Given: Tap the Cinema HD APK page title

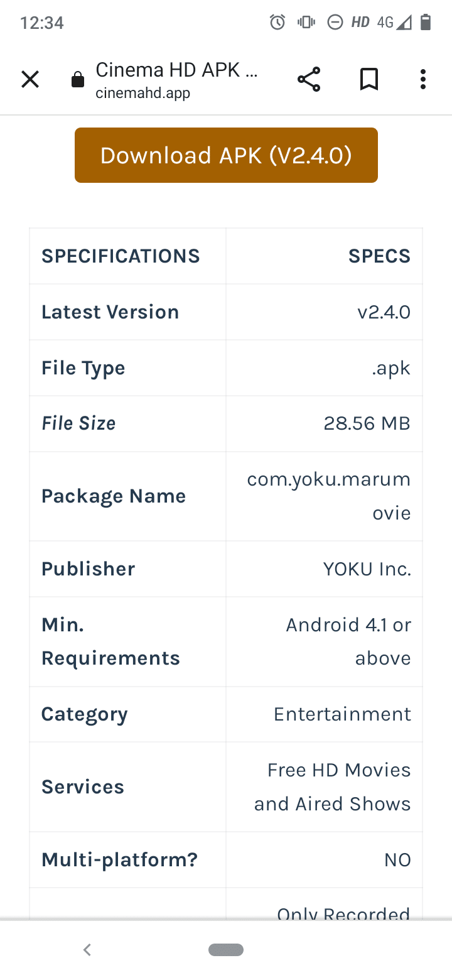Looking at the screenshot, I should point(176,70).
